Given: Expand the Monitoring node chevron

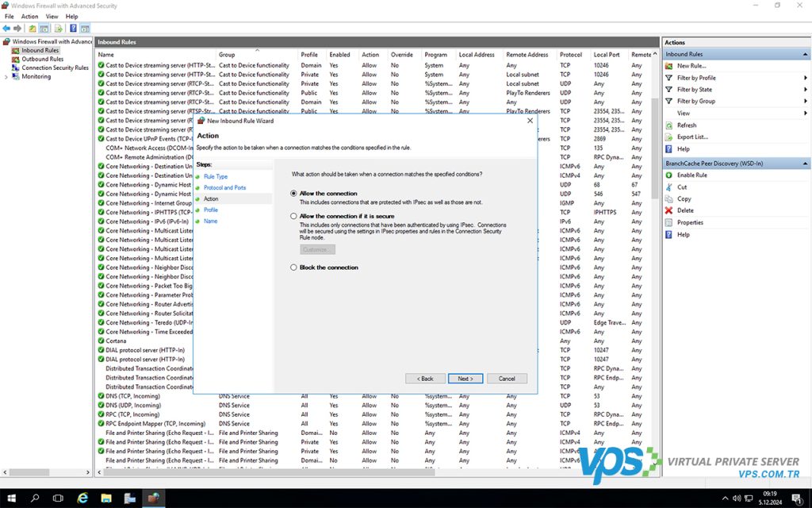Looking at the screenshot, I should pos(6,77).
